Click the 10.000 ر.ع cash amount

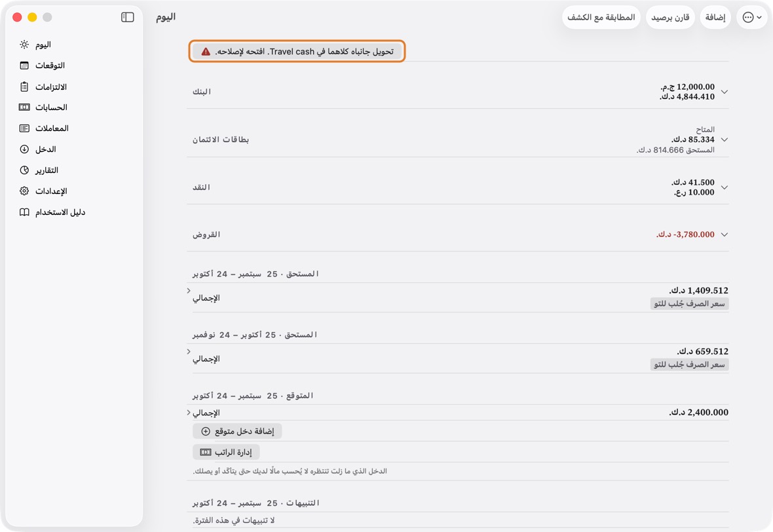click(694, 192)
